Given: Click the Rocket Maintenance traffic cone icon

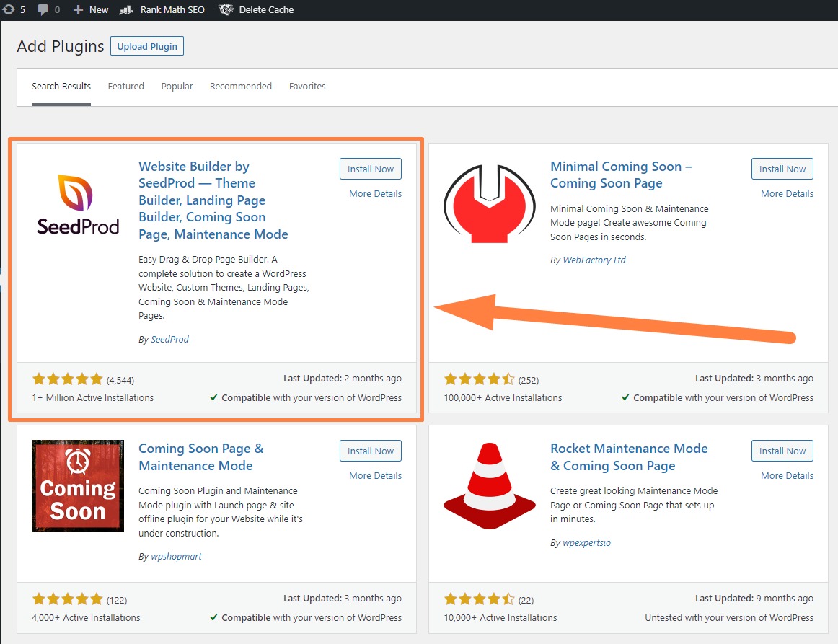Looking at the screenshot, I should (x=489, y=485).
